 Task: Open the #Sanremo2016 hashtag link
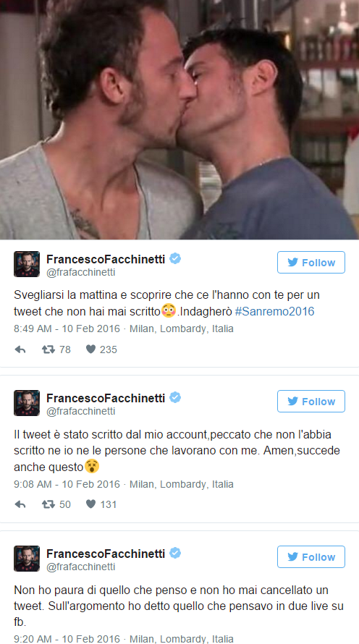(274, 311)
